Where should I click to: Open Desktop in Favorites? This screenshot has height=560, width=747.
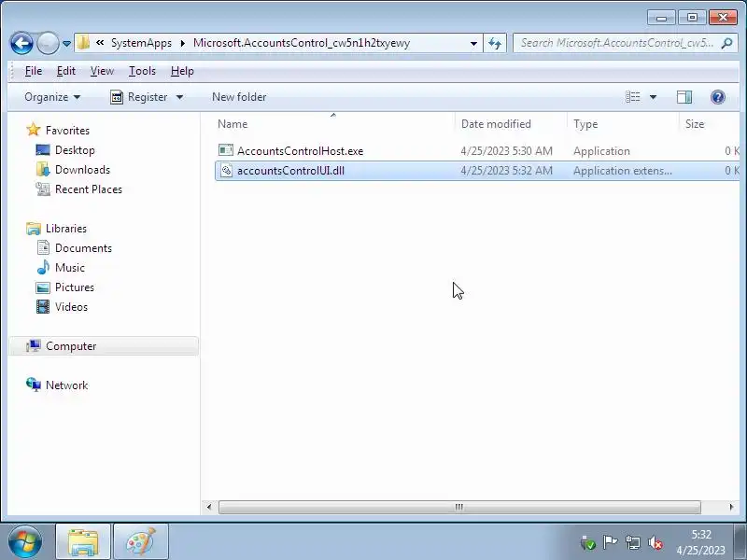click(x=75, y=150)
